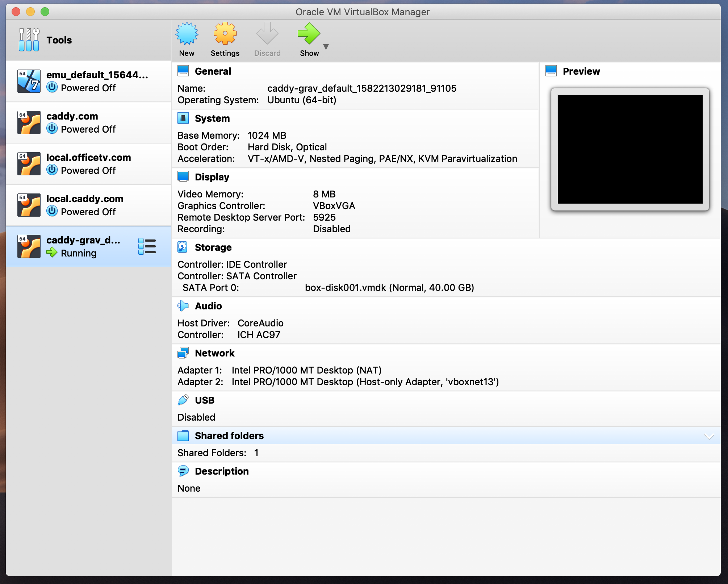Screen dimensions: 728x584
Task: Click the Storage section icon
Action: point(183,247)
